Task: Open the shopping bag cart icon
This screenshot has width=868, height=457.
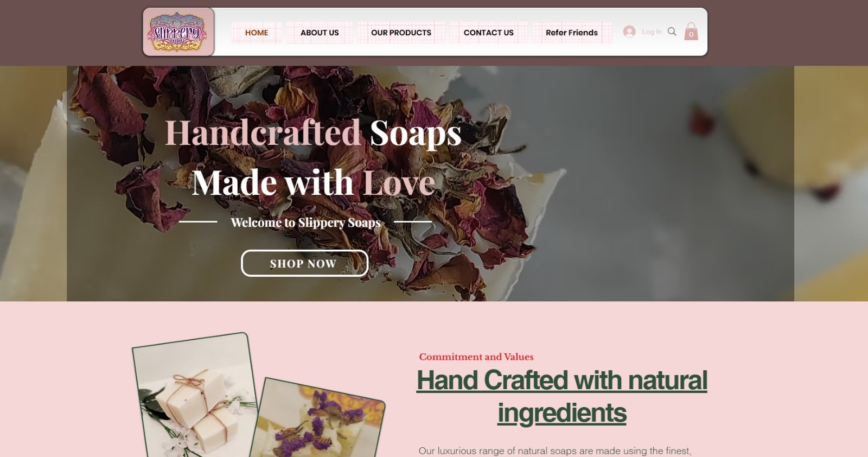Action: pyautogui.click(x=691, y=31)
